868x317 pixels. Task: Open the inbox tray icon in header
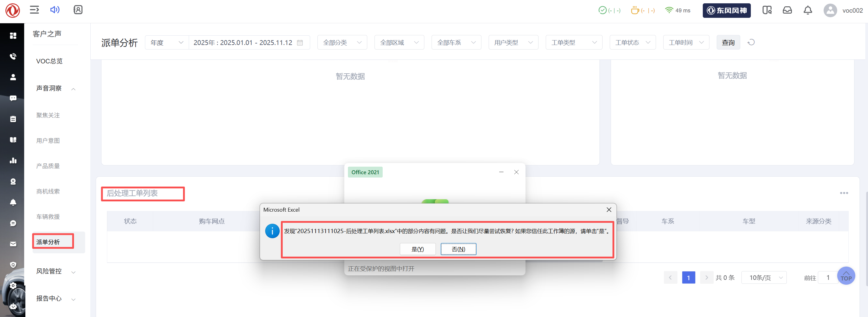[x=787, y=11]
